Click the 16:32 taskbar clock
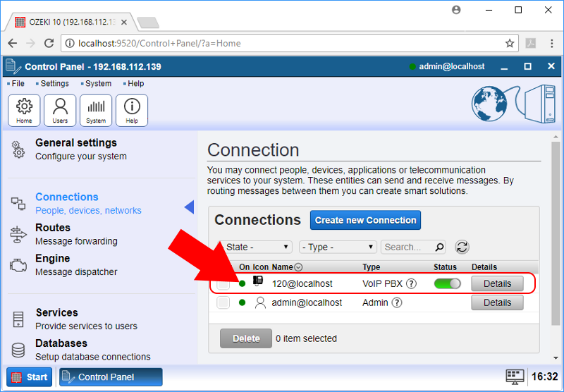564x392 pixels. click(544, 376)
